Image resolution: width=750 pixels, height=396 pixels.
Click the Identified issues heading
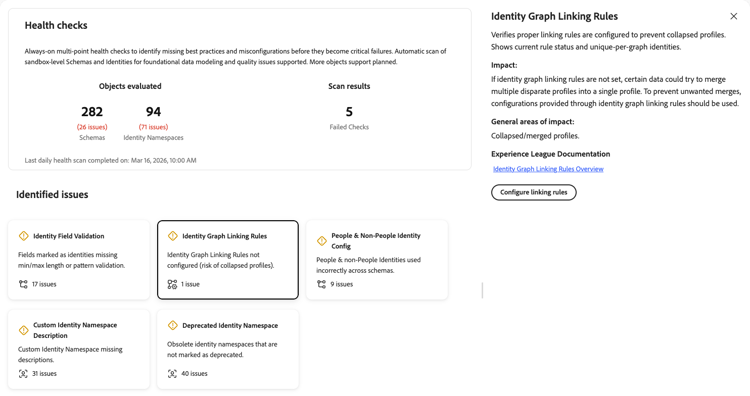point(52,195)
